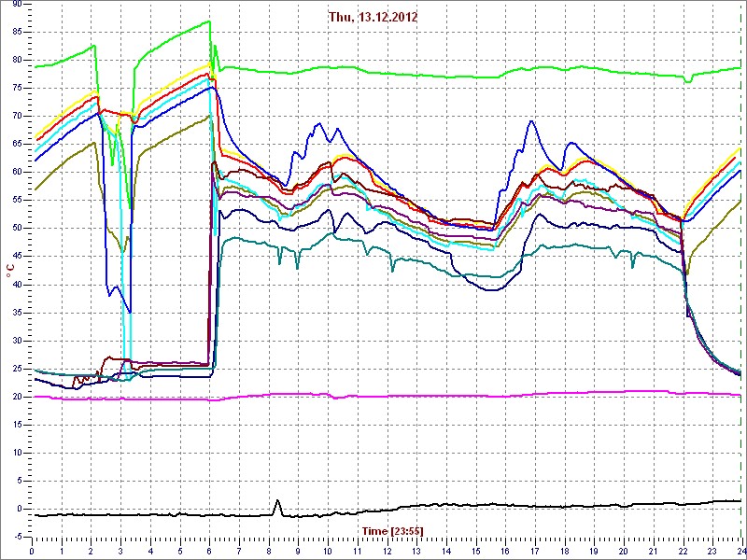Image resolution: width=747 pixels, height=560 pixels.
Task: Click hour 13 on the time axis
Action: tap(416, 551)
